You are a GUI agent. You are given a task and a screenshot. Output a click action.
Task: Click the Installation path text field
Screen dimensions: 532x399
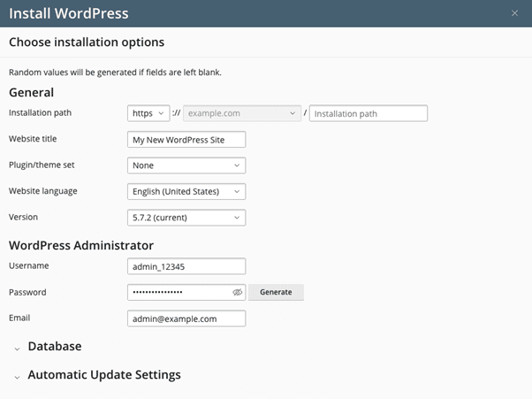point(369,113)
